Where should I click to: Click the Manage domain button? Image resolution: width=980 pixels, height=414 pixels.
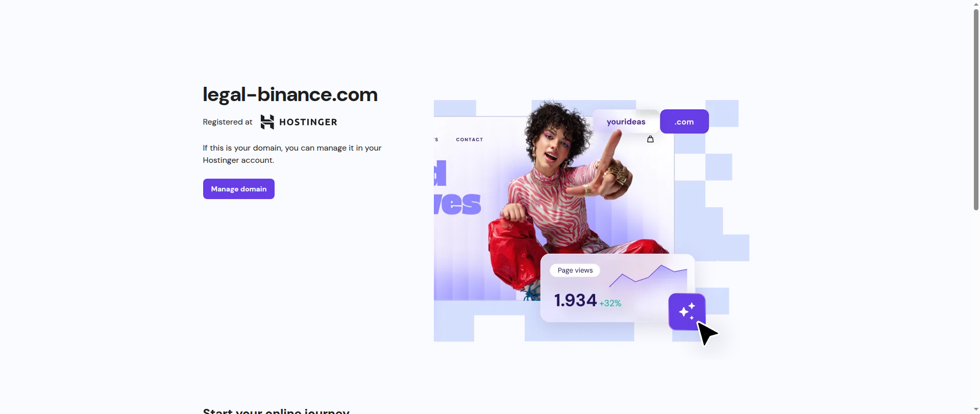click(238, 189)
